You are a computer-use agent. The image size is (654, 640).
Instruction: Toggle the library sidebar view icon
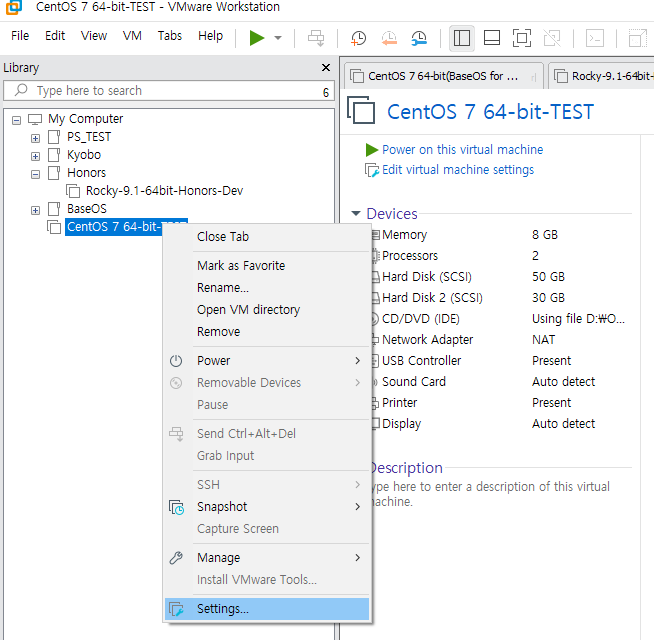click(x=462, y=38)
